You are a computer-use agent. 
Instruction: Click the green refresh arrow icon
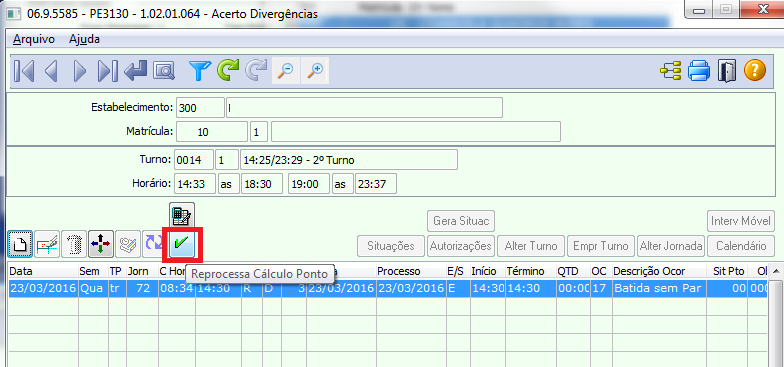pos(228,71)
